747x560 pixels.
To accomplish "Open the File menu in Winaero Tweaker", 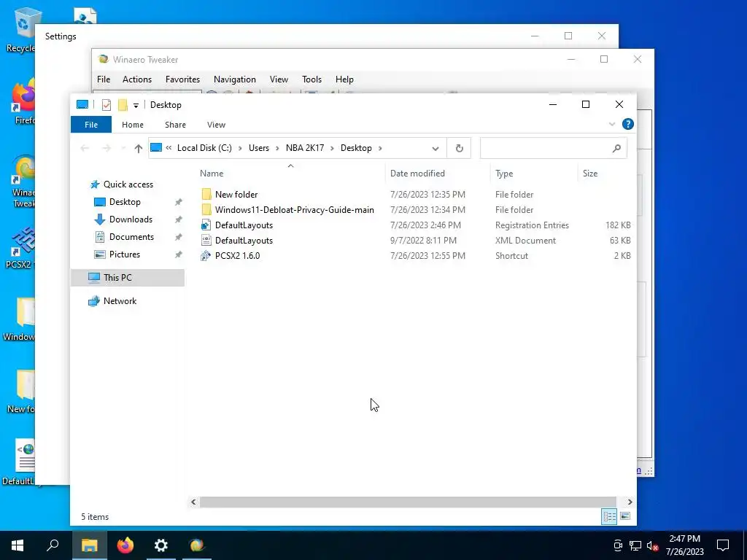I will click(x=104, y=79).
